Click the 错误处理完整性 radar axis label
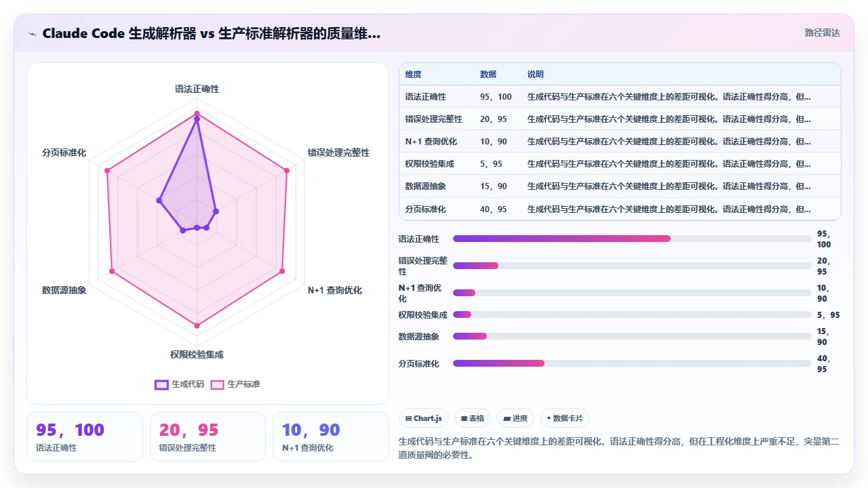Viewport: 868px width, 488px height. [x=338, y=152]
